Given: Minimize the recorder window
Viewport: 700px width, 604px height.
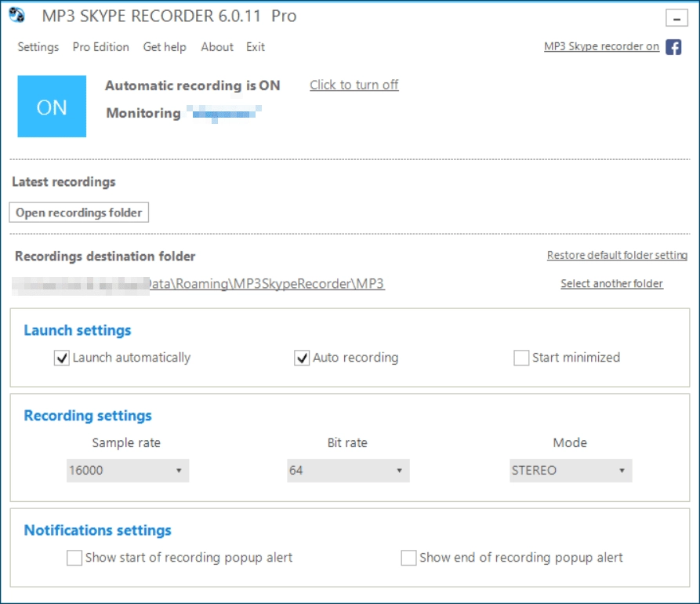Looking at the screenshot, I should coord(676,19).
